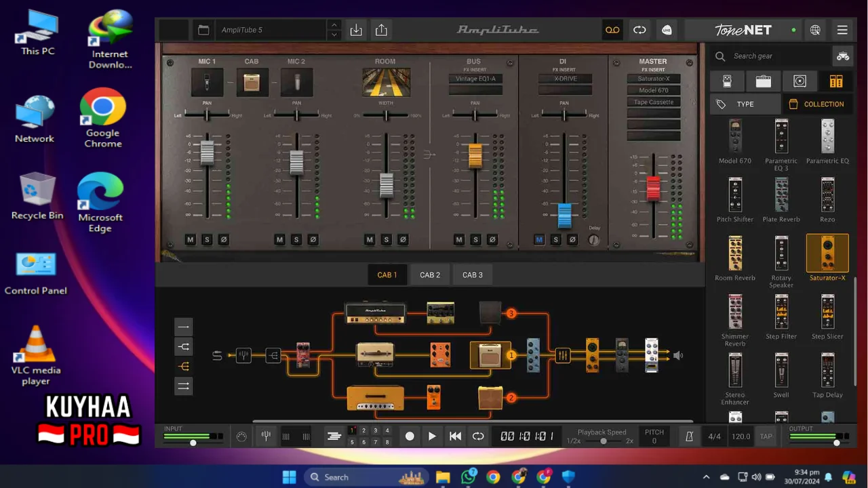Open Google Chrome from the desktop
This screenshot has width=868, height=488.
(x=103, y=117)
